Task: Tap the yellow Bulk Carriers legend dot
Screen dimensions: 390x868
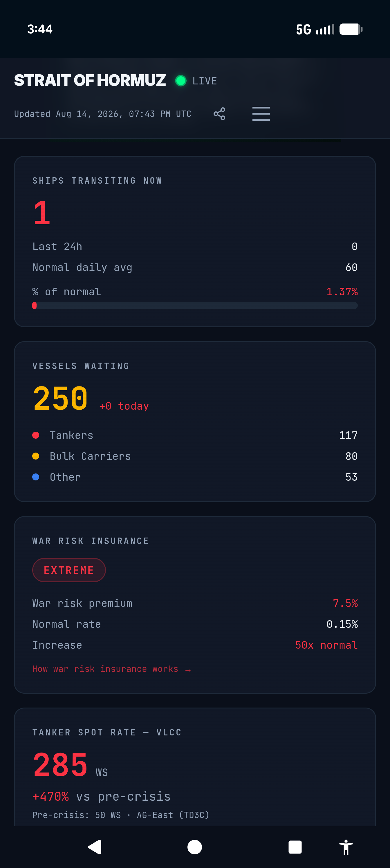Action: pyautogui.click(x=36, y=456)
